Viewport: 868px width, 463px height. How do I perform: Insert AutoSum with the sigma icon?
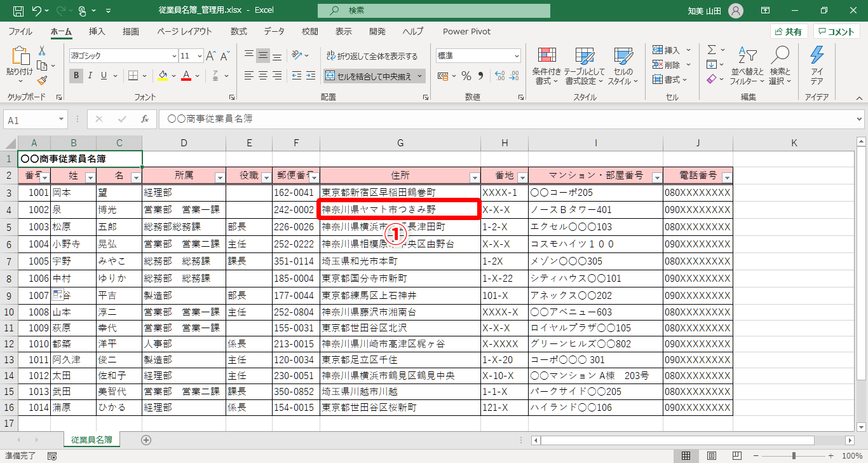[x=712, y=50]
